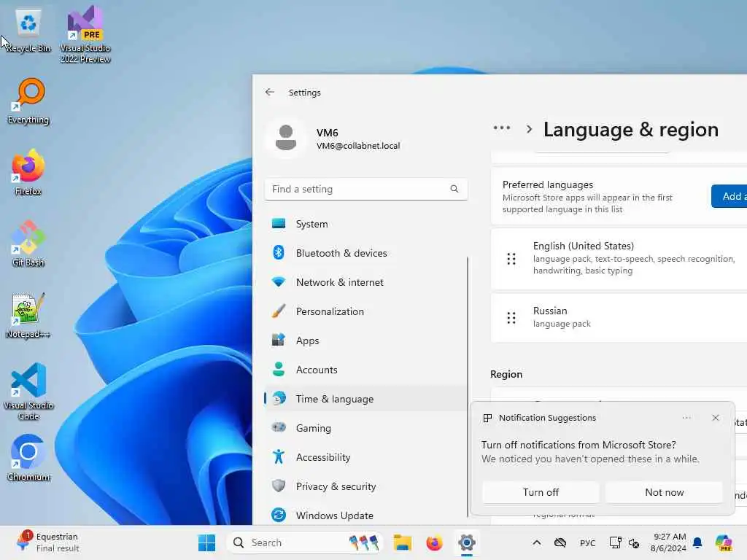The height and width of the screenshot is (560, 747).
Task: Click Turn off in the notification toast
Action: (541, 492)
